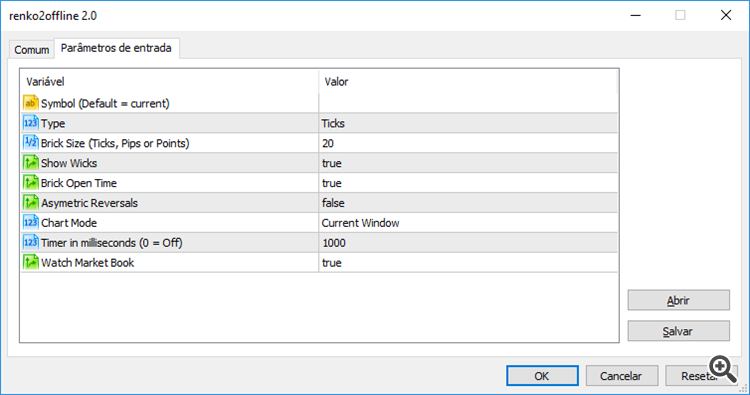
Task: Open the Chart Mode value Current Window
Action: click(x=468, y=223)
